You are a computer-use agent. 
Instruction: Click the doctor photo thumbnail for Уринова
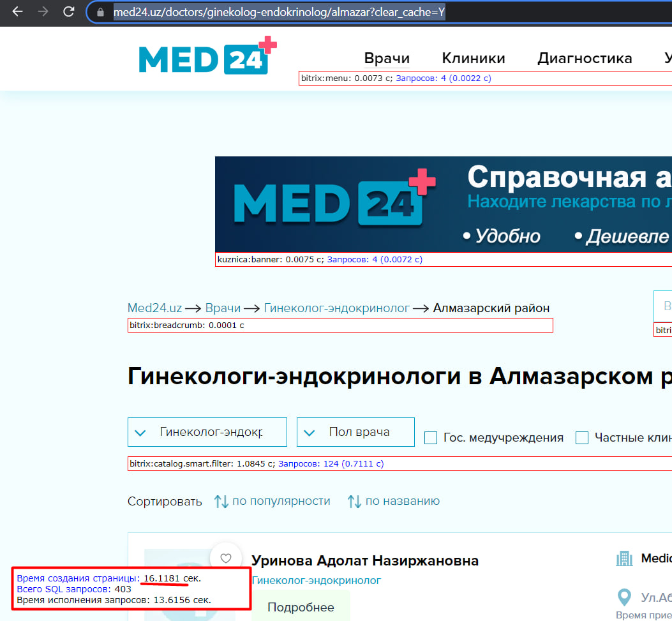190,585
